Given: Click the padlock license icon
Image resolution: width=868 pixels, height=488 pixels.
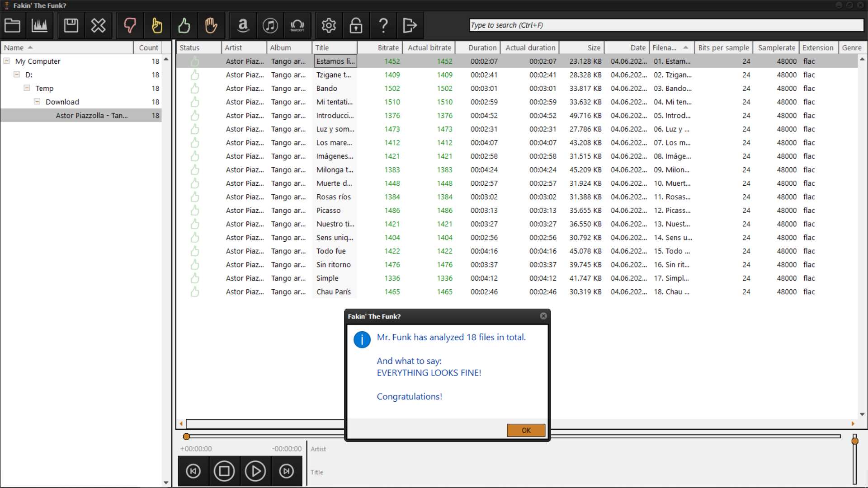Looking at the screenshot, I should point(356,25).
